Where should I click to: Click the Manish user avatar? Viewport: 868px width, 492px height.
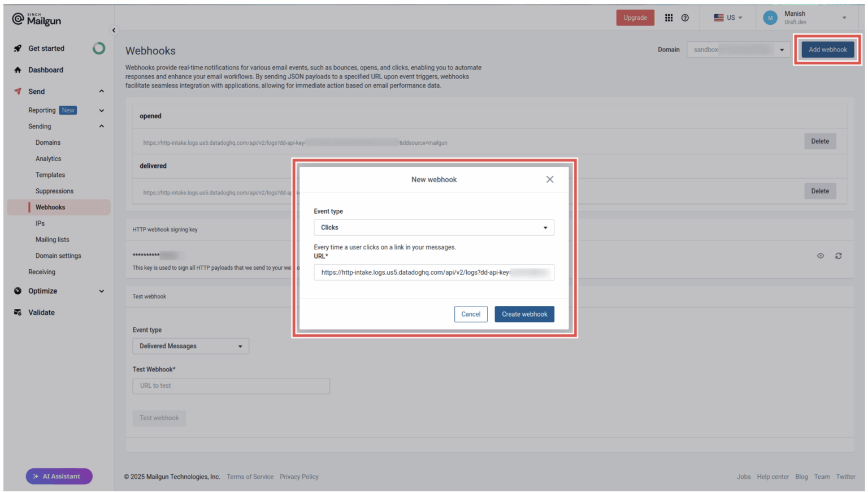click(x=770, y=18)
